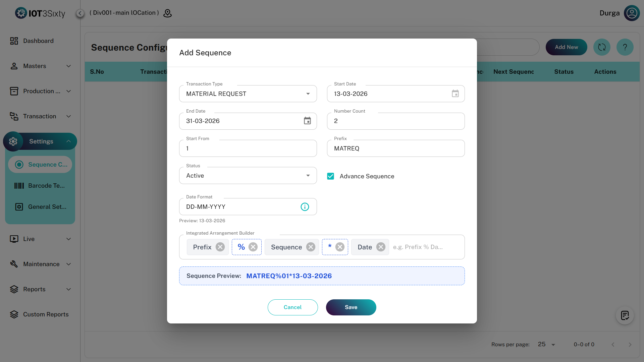Click the Cancel button
Viewport: 644px width, 362px height.
tap(292, 307)
